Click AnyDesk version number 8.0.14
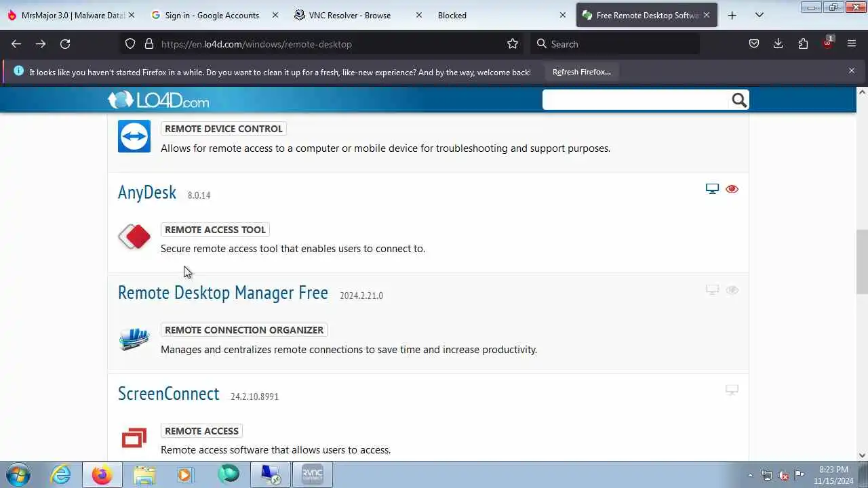868x488 pixels. pyautogui.click(x=199, y=195)
